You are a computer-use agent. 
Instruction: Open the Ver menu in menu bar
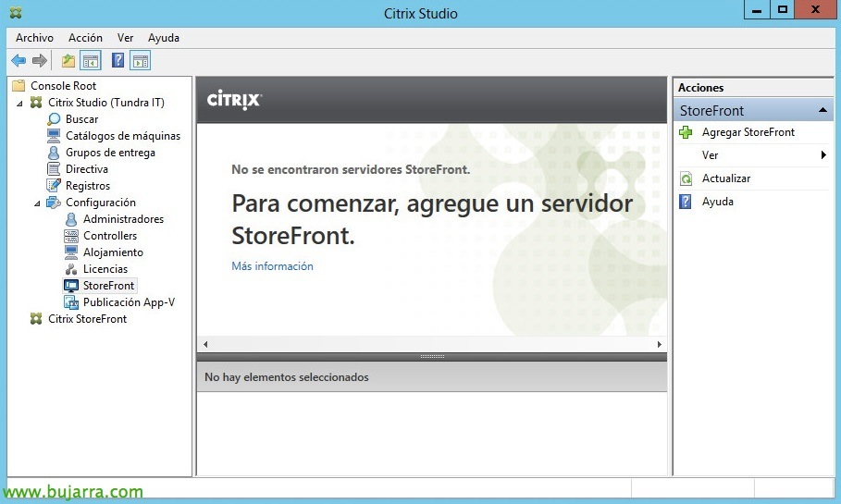click(125, 38)
